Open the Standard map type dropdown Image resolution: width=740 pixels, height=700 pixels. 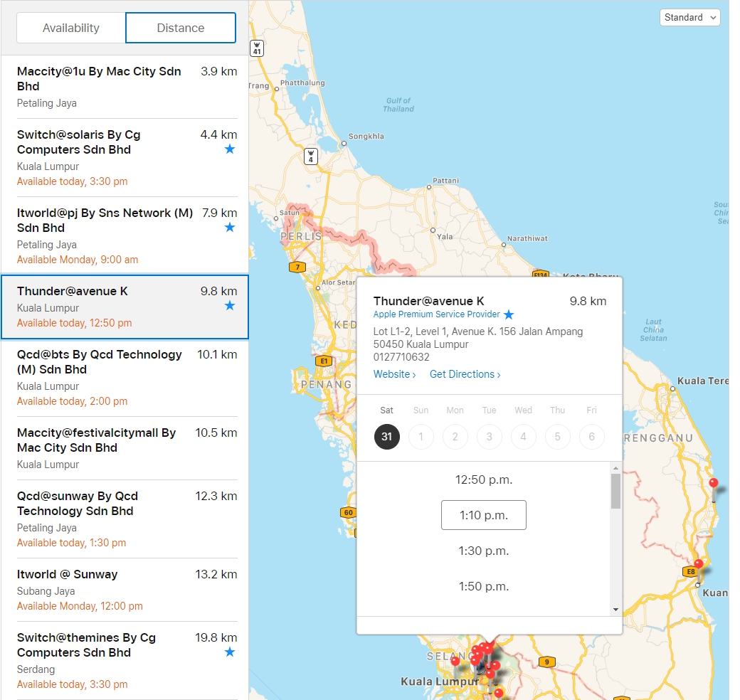tap(689, 18)
